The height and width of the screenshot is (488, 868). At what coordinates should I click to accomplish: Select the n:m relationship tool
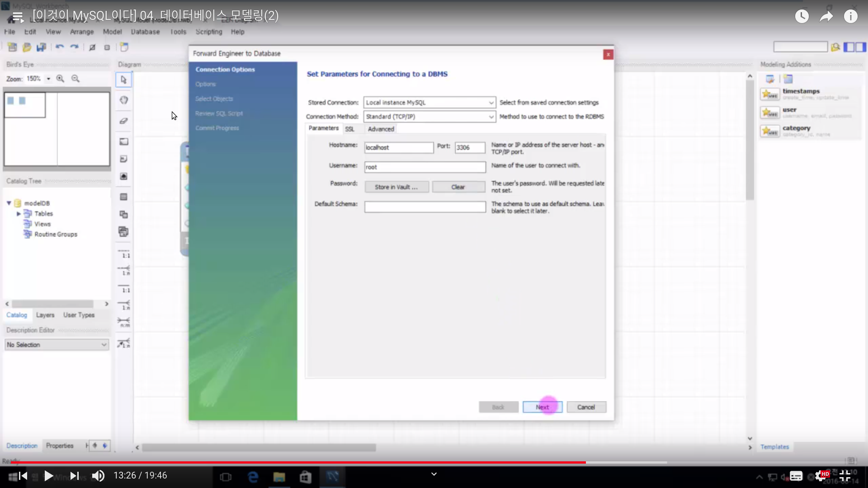pos(123,322)
